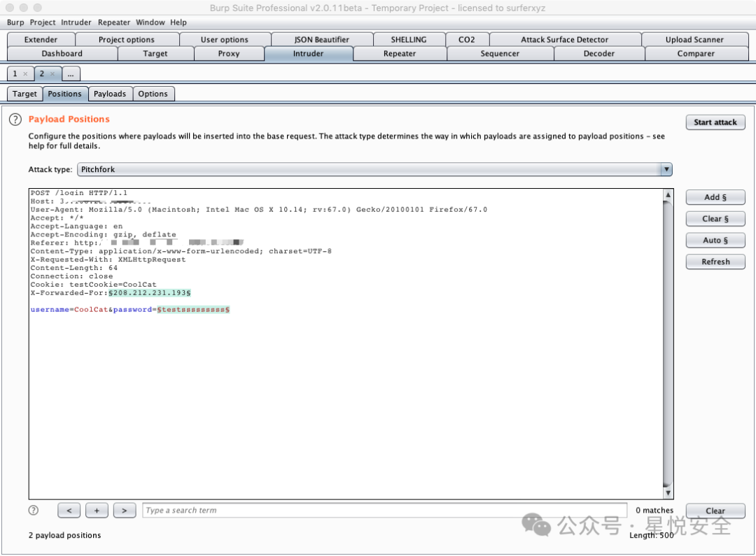Select the Positions sub-tab
The image size is (756, 556).
point(64,94)
